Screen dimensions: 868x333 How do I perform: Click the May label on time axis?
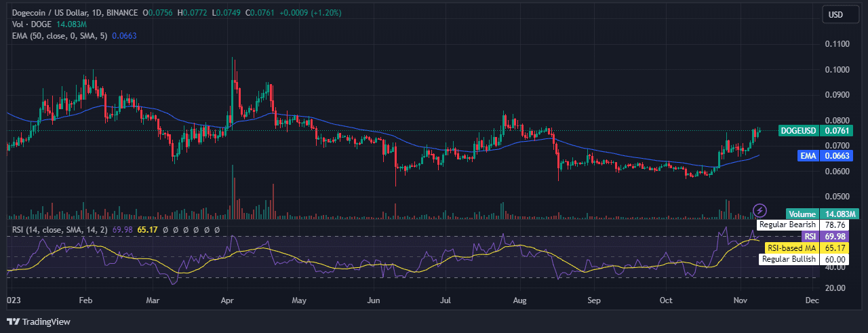[x=300, y=299]
